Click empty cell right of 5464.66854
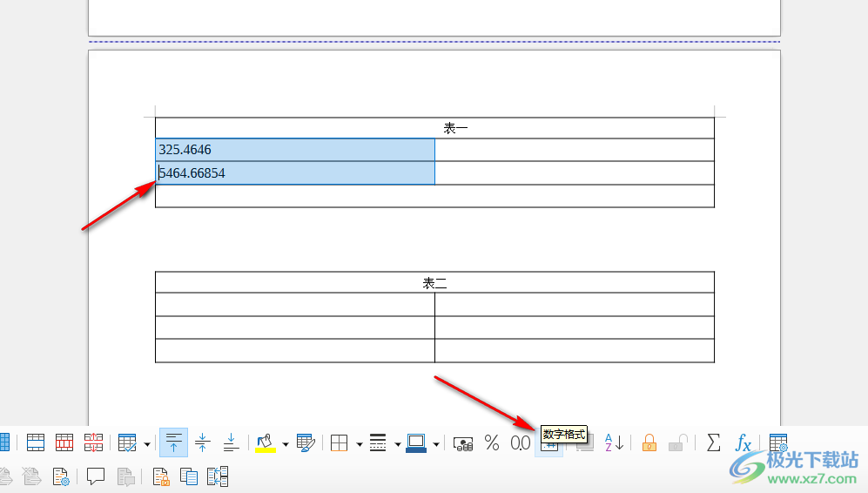868x493 pixels. point(575,172)
